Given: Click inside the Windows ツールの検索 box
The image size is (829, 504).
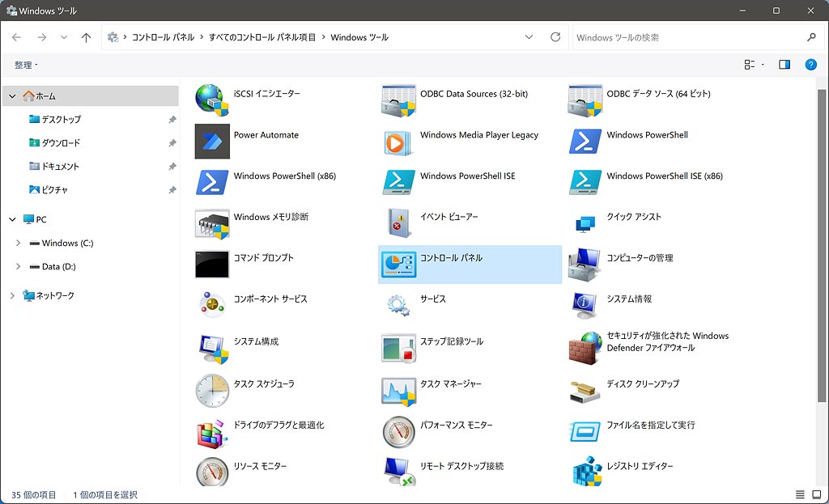Looking at the screenshot, I should pos(687,37).
